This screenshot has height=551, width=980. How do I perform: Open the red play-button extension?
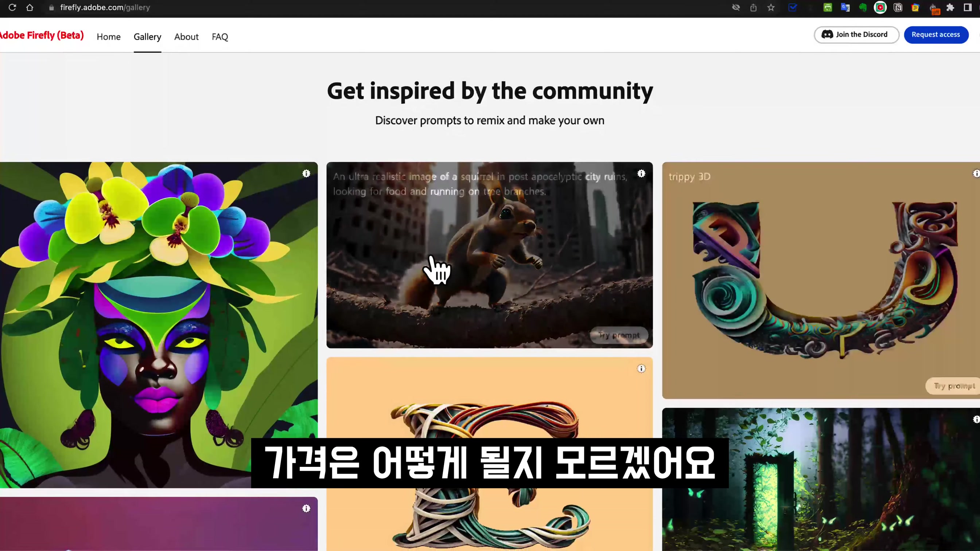[880, 7]
